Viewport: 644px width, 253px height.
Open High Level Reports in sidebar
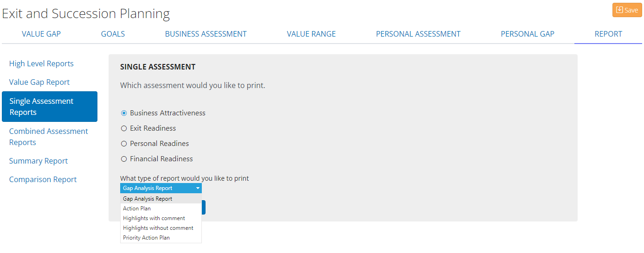click(41, 63)
